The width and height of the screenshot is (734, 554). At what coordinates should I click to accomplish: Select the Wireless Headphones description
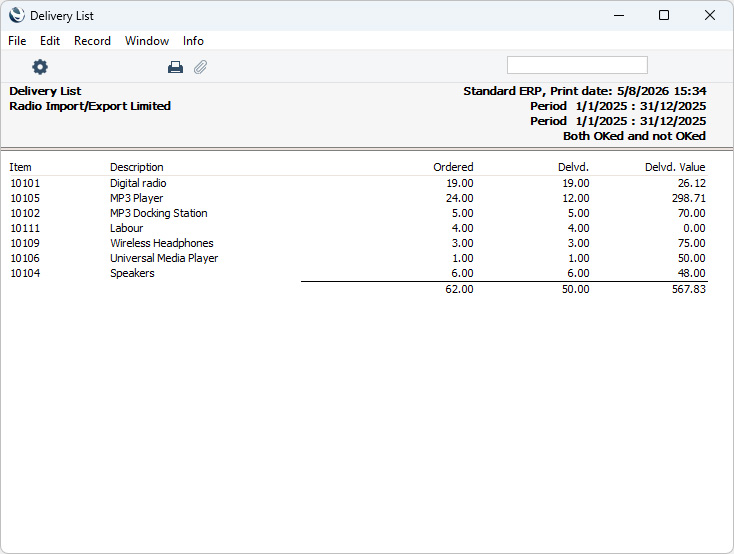point(161,243)
